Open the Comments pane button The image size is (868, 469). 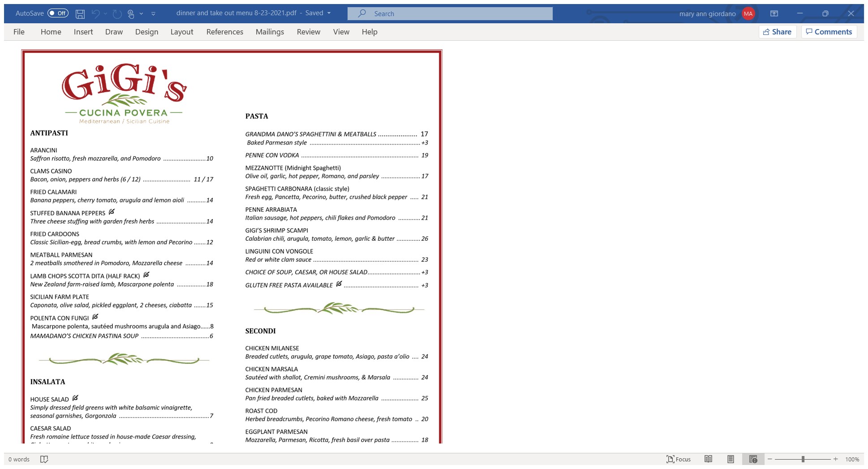[x=829, y=32]
